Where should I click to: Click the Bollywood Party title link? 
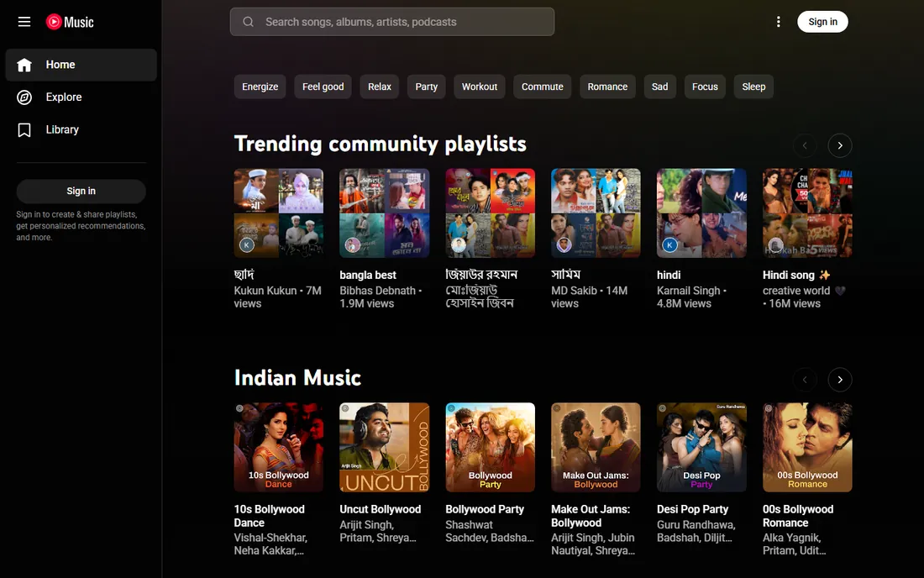pyautogui.click(x=485, y=509)
